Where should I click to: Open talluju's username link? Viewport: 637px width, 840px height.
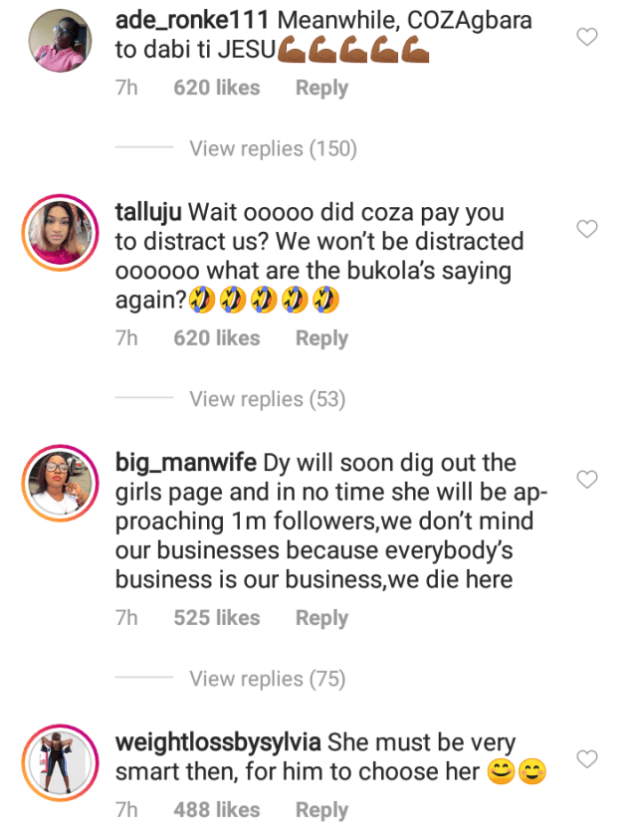click(x=151, y=212)
